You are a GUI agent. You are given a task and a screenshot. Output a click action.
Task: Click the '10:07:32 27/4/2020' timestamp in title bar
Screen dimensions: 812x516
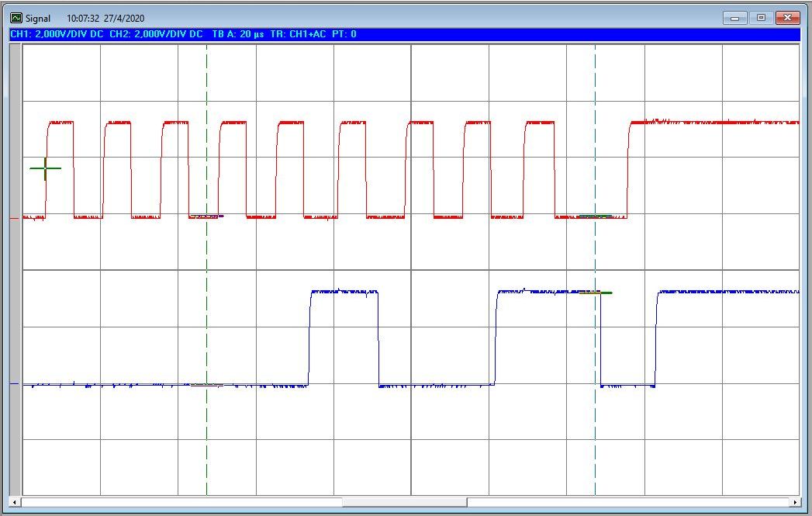point(105,19)
